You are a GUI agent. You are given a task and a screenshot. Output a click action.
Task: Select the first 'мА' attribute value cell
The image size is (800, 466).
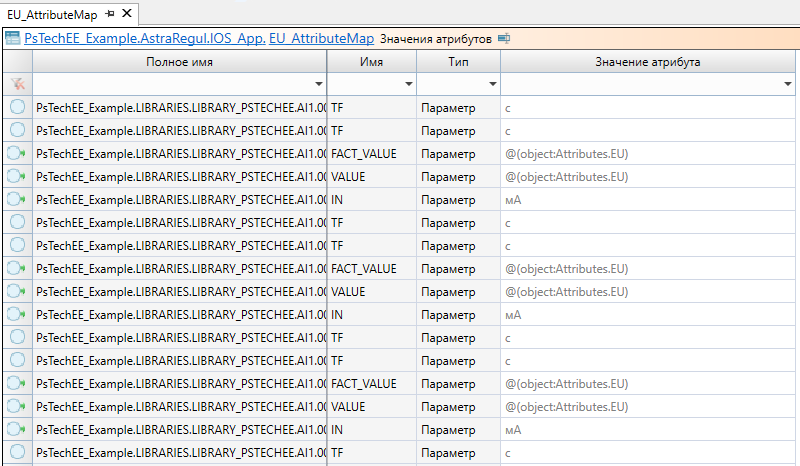(513, 200)
